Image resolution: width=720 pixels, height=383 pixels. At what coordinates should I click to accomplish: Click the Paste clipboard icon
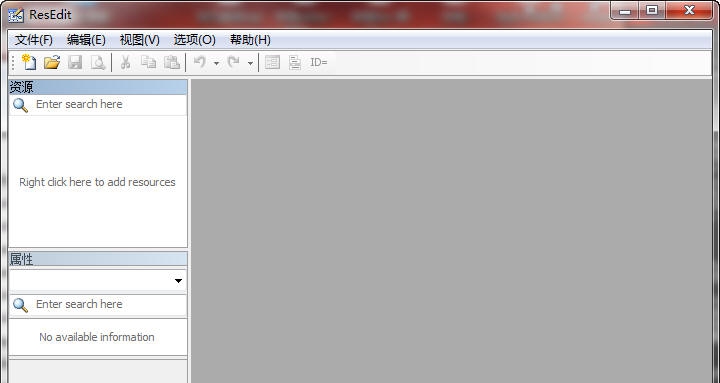(171, 62)
